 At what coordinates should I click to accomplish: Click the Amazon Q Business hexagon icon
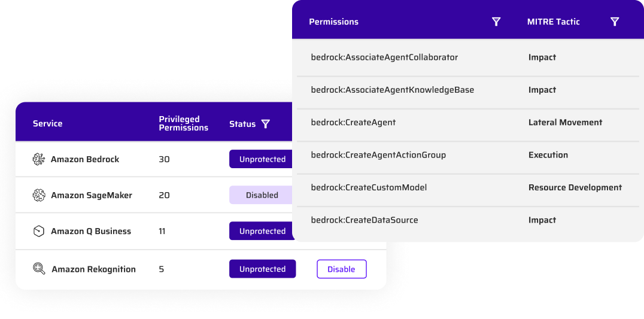click(x=39, y=231)
